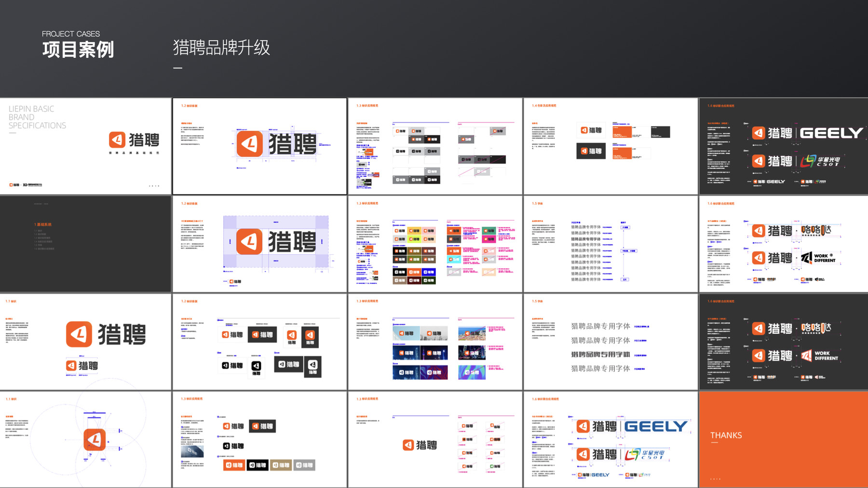
Task: Pick the black color swatch in slide 1.4
Action: (x=660, y=132)
